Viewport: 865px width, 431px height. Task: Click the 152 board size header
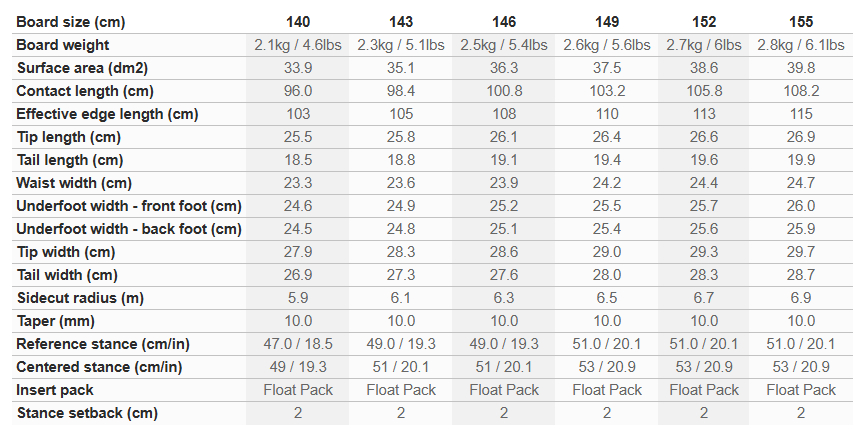tap(703, 21)
